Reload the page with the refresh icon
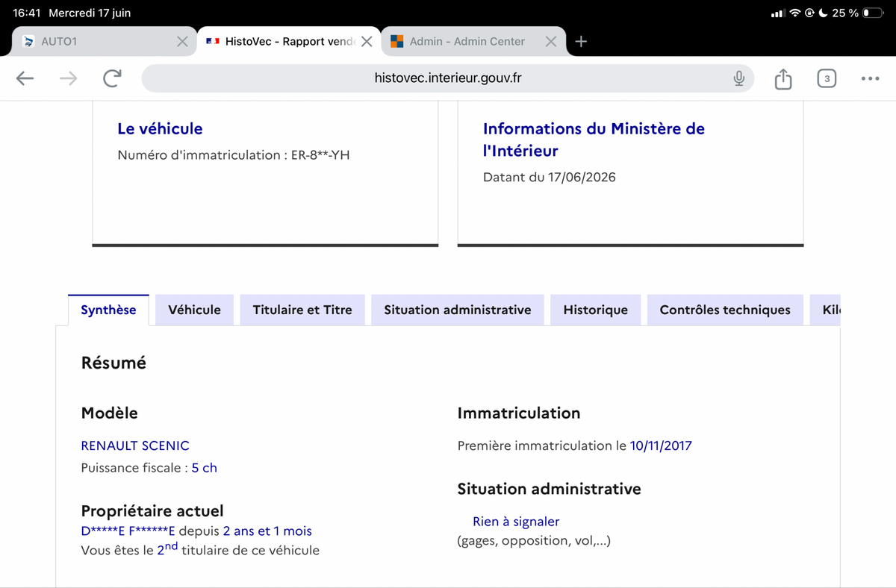The width and height of the screenshot is (896, 588). pyautogui.click(x=112, y=78)
